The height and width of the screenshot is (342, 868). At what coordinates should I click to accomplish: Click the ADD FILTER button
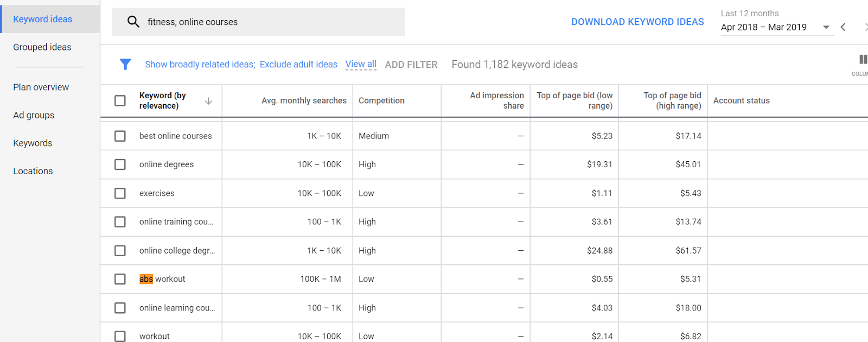(x=411, y=65)
